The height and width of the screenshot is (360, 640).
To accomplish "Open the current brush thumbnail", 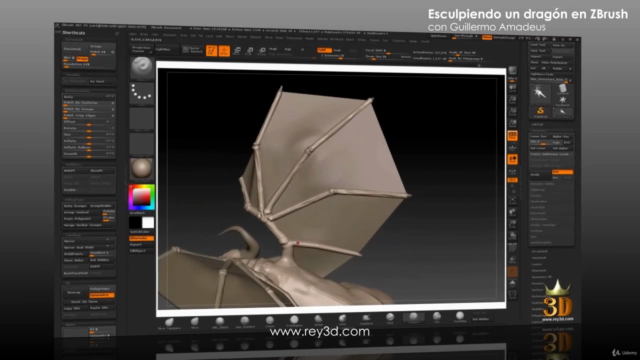I will pos(142,67).
